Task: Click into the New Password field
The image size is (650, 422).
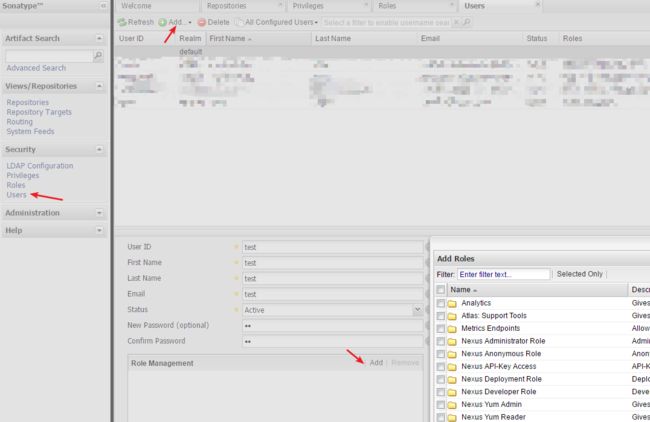Action: point(333,326)
